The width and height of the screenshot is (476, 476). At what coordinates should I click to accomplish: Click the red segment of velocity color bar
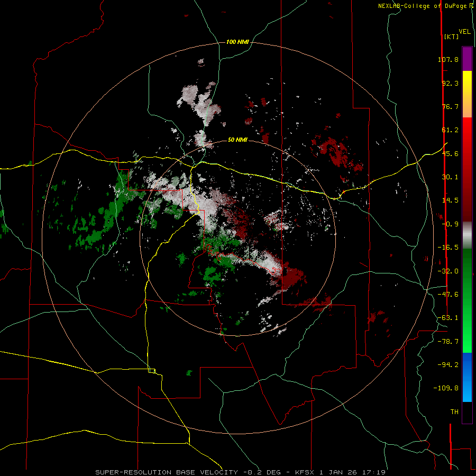pyautogui.click(x=467, y=169)
